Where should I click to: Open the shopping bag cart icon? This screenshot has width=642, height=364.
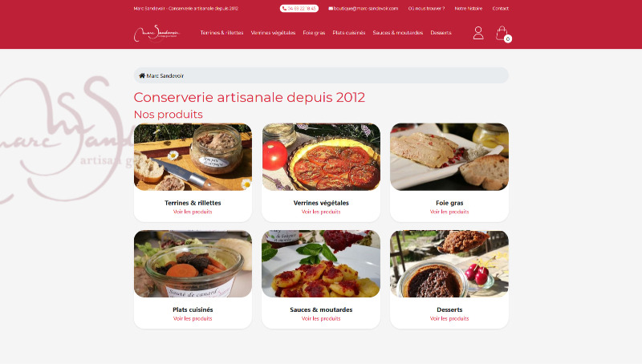502,34
